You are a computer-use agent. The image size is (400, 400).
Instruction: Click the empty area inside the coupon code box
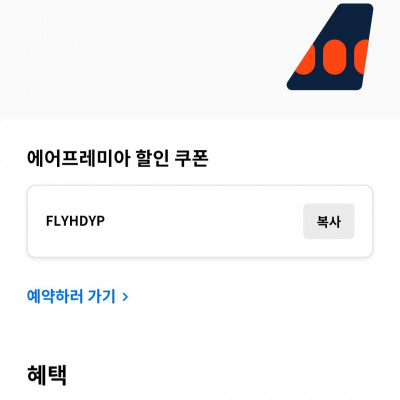[203, 221]
